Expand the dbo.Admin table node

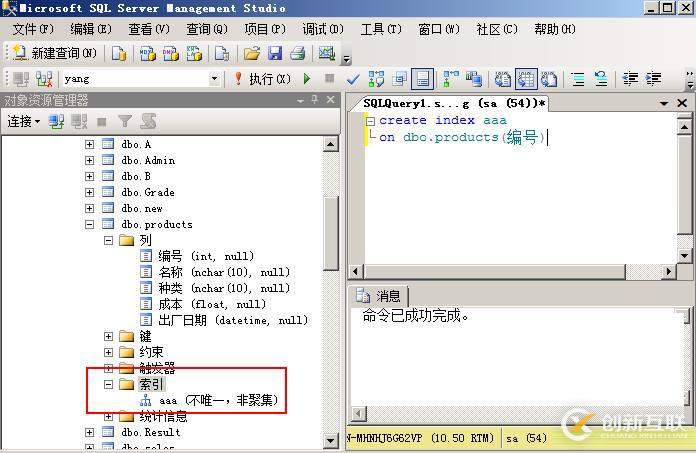click(90, 160)
